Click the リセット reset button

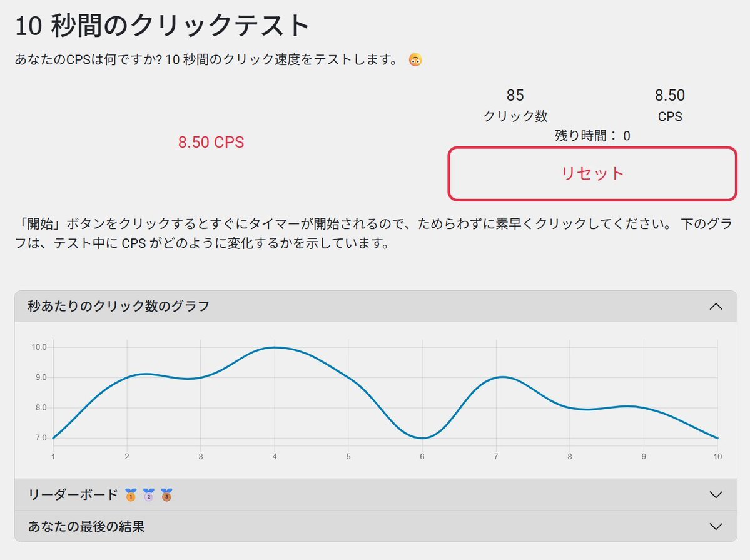point(592,173)
